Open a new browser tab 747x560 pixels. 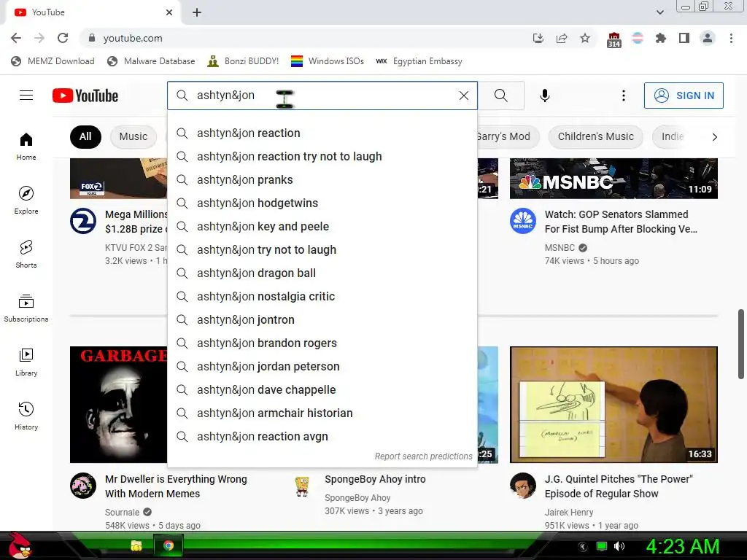[x=197, y=12]
